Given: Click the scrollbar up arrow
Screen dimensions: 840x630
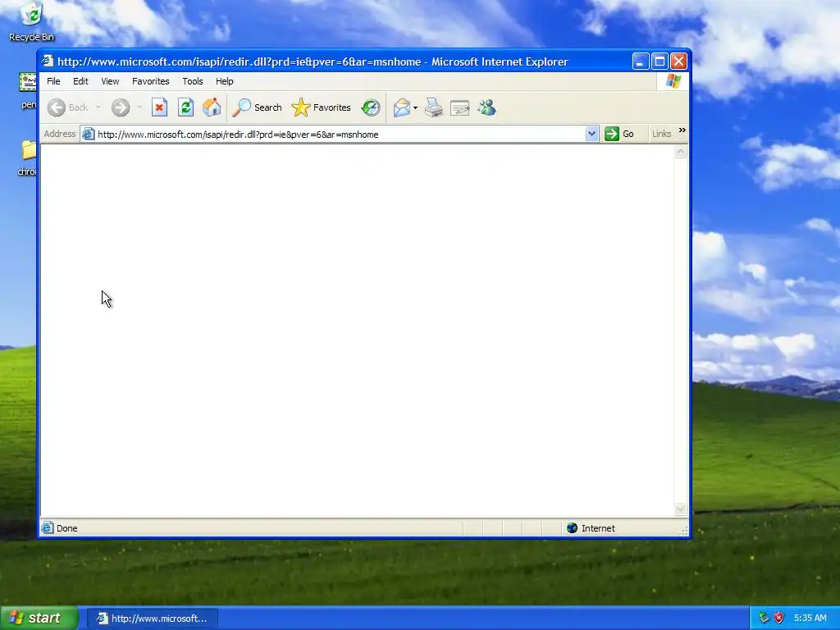Looking at the screenshot, I should [x=680, y=152].
